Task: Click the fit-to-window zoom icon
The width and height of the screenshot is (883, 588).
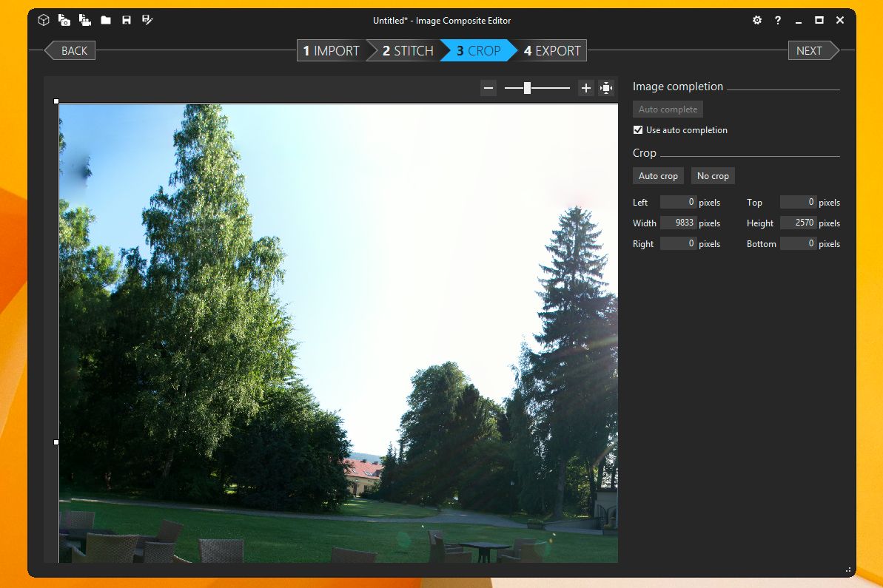Action: (x=606, y=88)
